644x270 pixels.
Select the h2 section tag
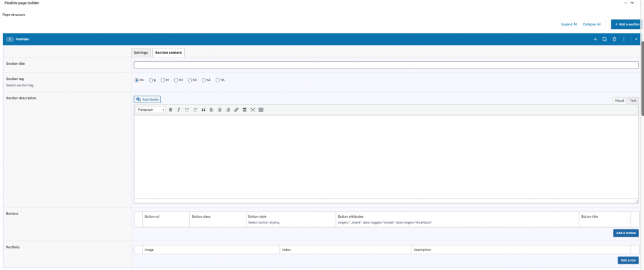point(176,80)
